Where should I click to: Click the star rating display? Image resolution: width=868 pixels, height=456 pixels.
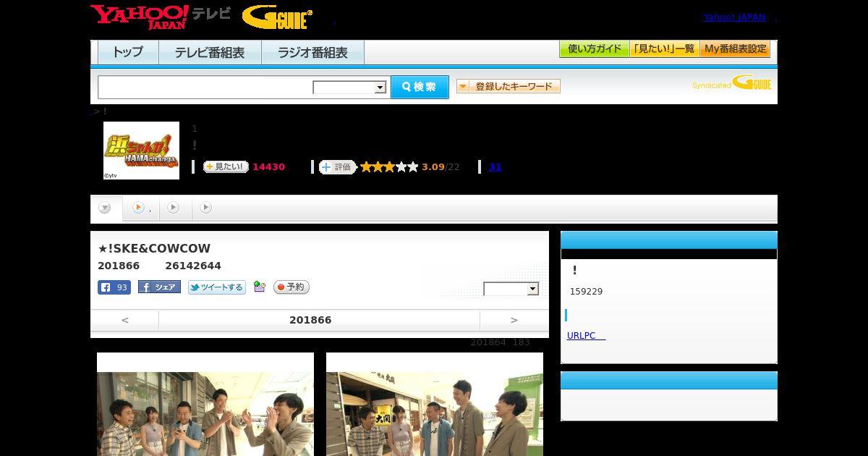tap(389, 167)
